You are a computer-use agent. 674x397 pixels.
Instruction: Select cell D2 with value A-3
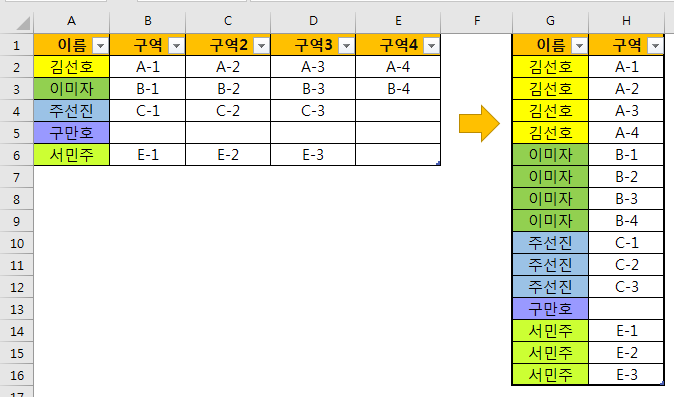313,67
